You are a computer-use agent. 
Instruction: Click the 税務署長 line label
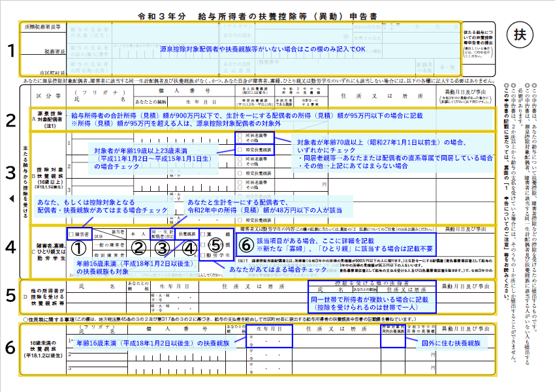[55, 52]
